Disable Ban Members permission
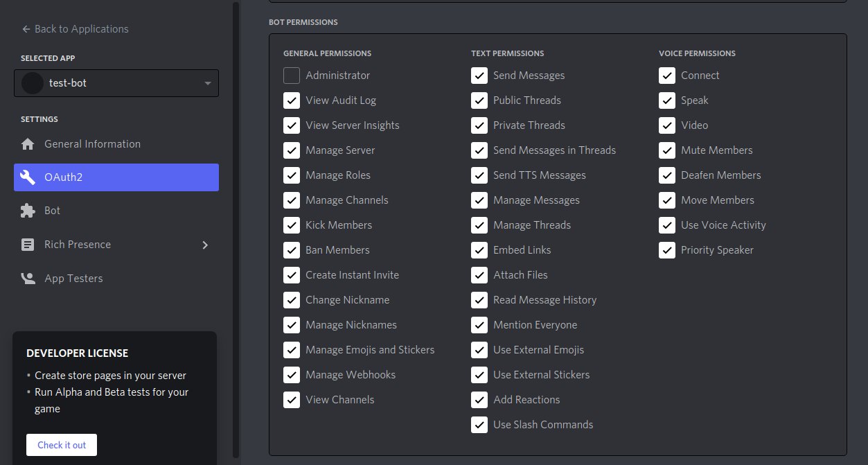868x465 pixels. tap(292, 250)
